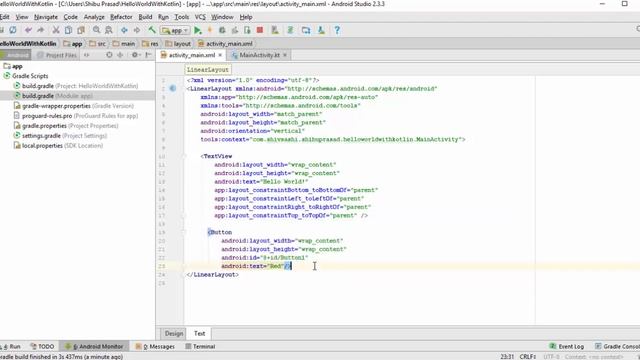
Task: Switch to the Project Files view tab
Action: tap(57, 55)
